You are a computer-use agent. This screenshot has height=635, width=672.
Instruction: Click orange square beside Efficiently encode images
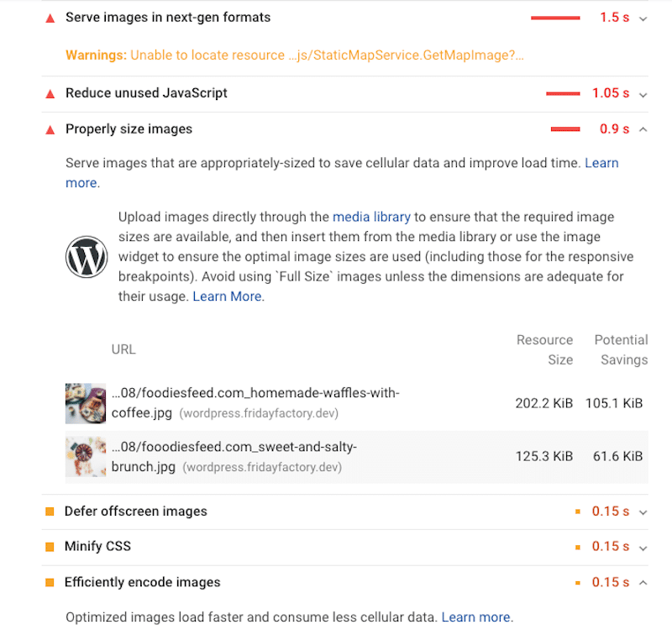[x=50, y=583]
